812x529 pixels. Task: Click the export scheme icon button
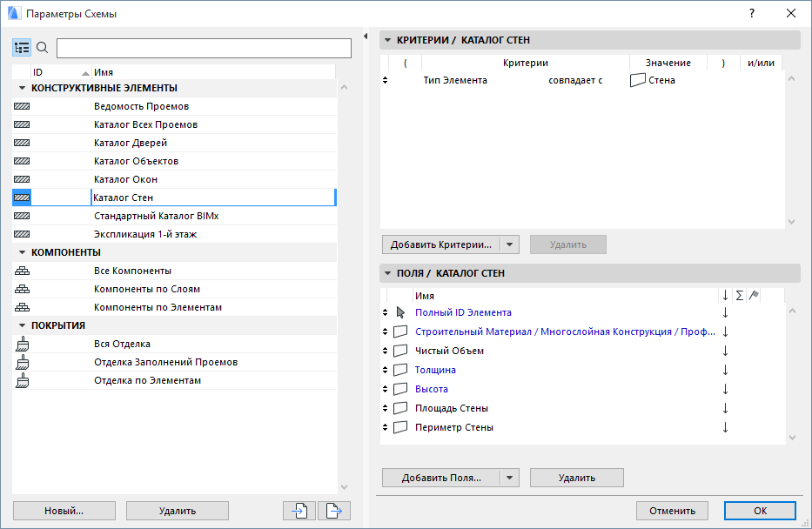pyautogui.click(x=334, y=511)
